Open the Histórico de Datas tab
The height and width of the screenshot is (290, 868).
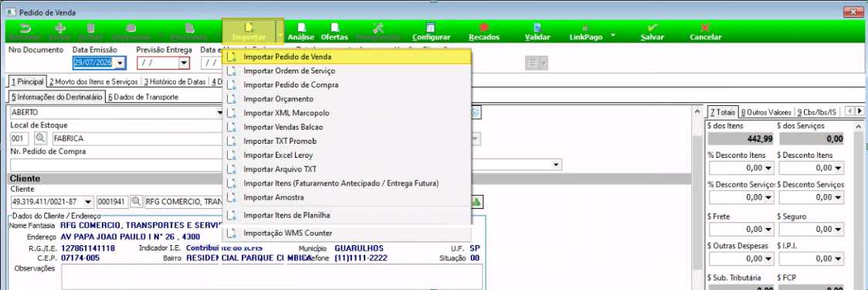click(175, 82)
